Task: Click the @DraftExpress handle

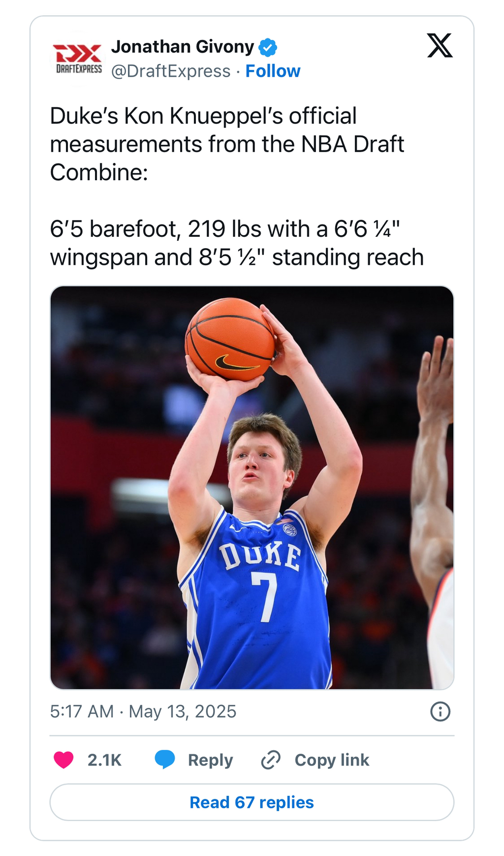Action: tap(171, 71)
